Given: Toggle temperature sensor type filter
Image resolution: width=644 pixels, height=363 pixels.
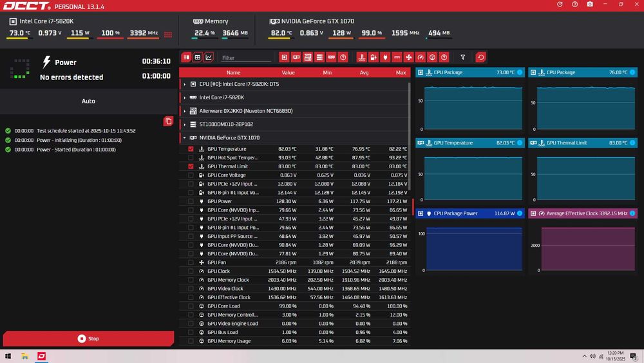Looking at the screenshot, I should [361, 57].
